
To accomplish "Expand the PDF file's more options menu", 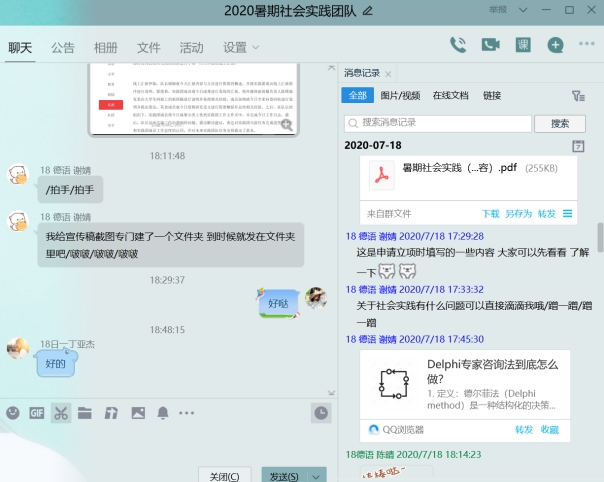I will pyautogui.click(x=568, y=213).
